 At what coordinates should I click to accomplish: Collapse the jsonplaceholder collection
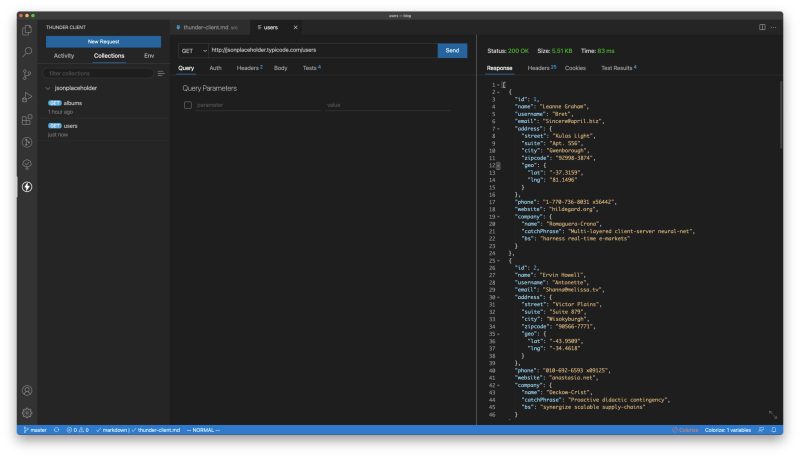(48, 88)
